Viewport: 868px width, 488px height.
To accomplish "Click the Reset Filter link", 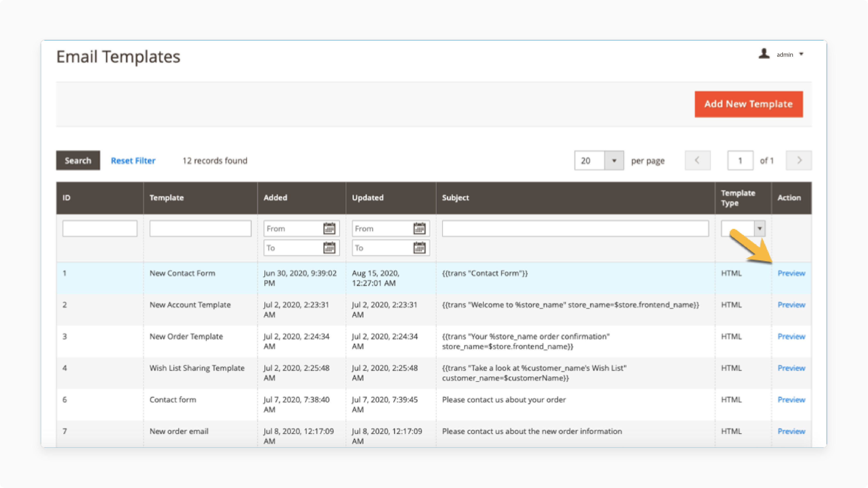I will (133, 160).
